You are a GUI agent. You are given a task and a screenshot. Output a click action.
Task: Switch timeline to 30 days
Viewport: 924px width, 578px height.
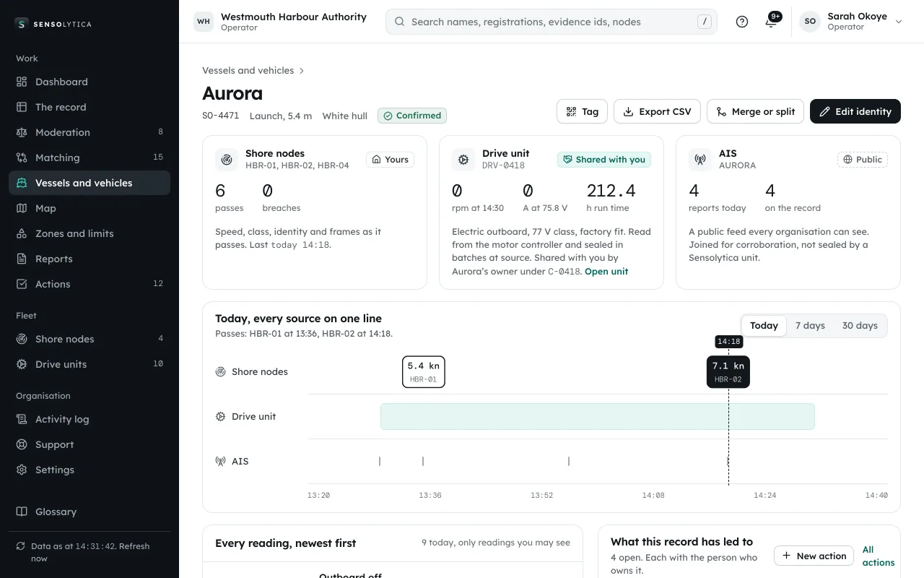tap(860, 326)
